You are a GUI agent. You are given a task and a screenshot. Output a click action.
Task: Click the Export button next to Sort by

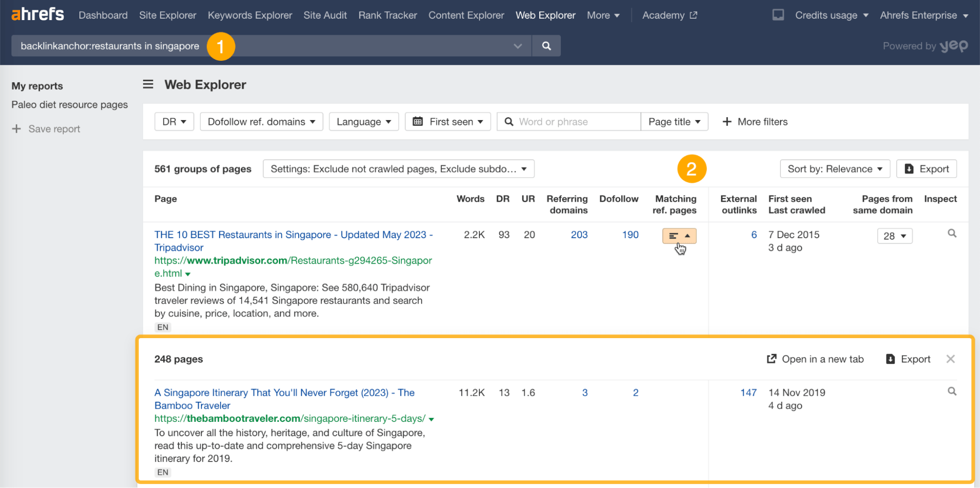click(x=927, y=169)
